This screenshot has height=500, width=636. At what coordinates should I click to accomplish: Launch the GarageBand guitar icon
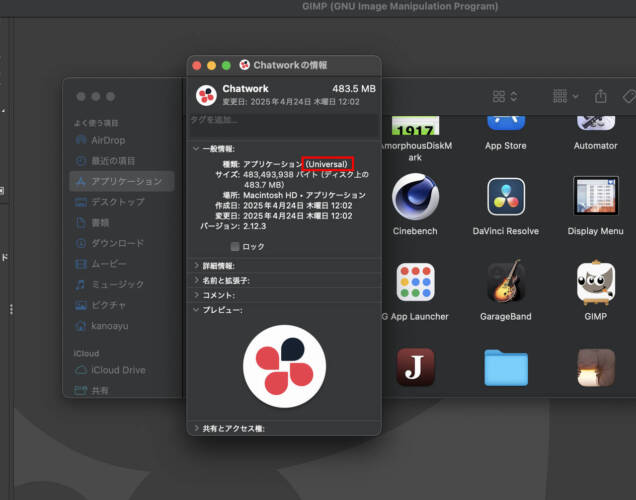506,281
